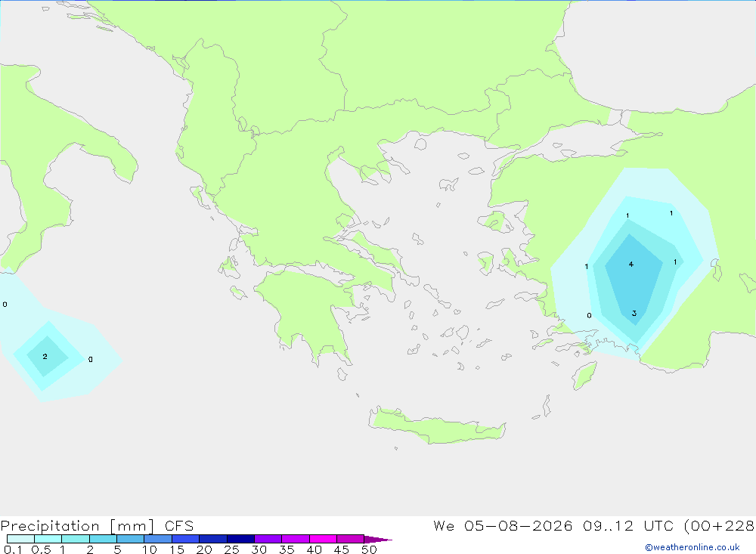Select the 20–25 mm dark blue legend swatch

click(x=212, y=539)
